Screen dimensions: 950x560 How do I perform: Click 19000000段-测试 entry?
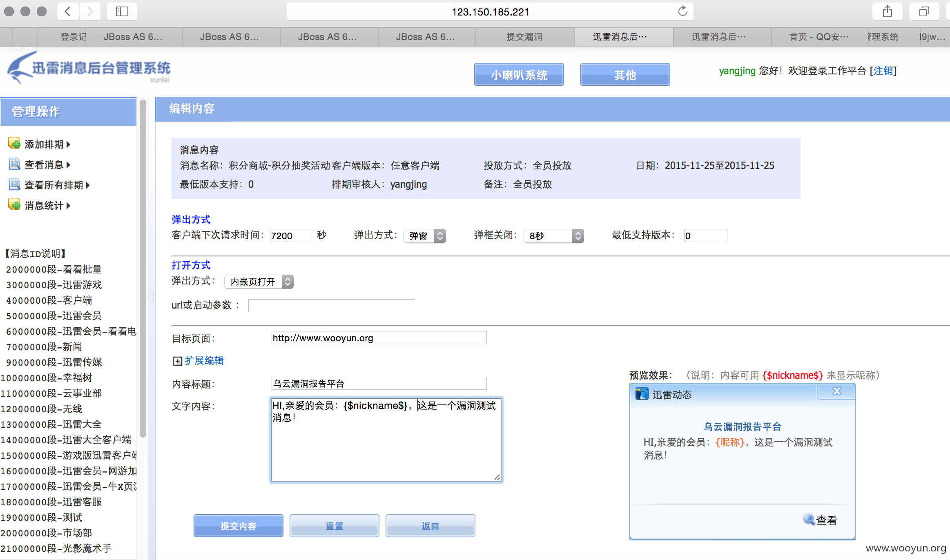[42, 518]
